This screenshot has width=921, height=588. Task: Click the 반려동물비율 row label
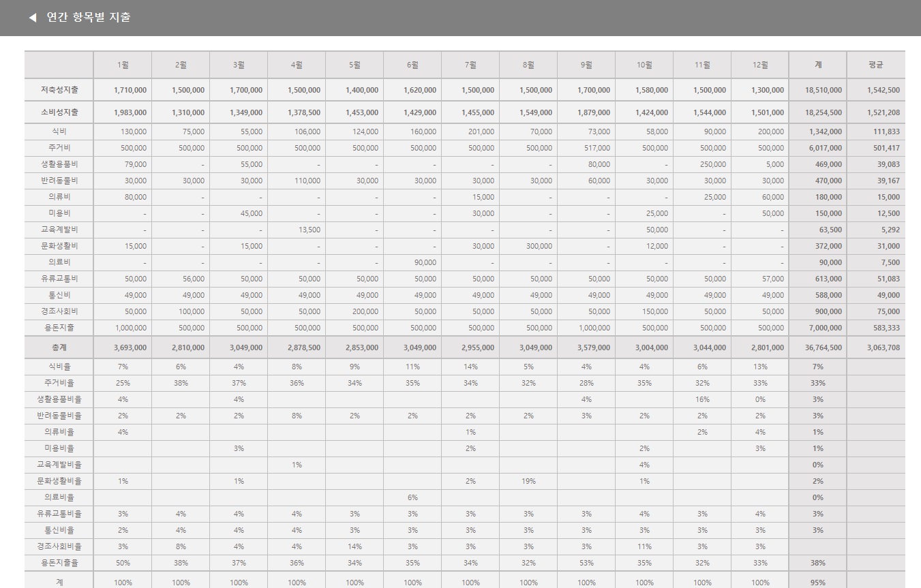[59, 415]
